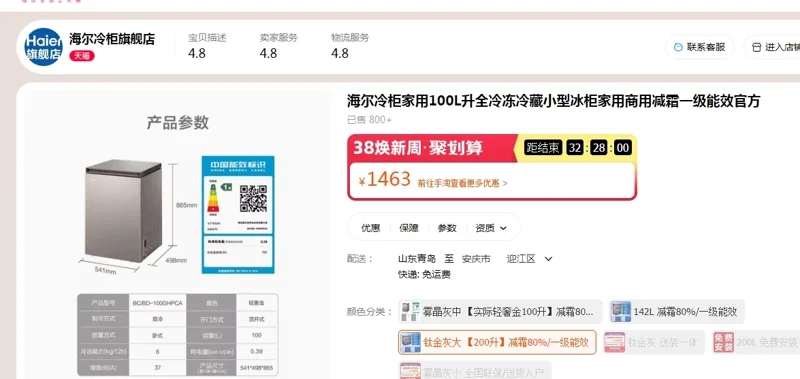Click the store icon beside 进入店铺
Screen dimensions: 800x379
pyautogui.click(x=756, y=47)
